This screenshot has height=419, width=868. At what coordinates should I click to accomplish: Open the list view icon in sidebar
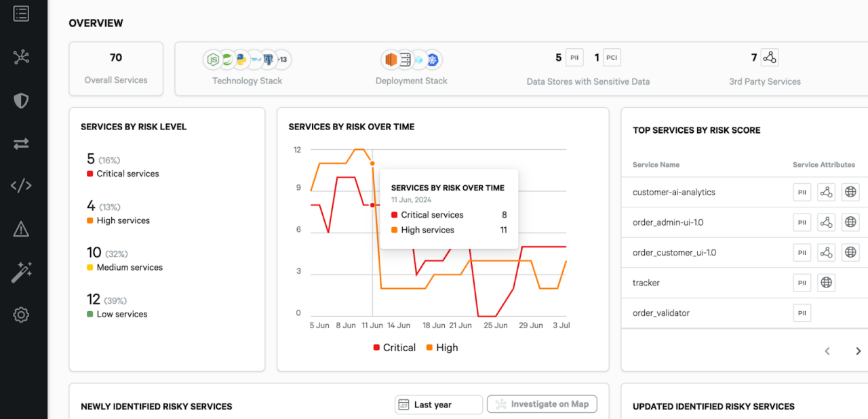(21, 14)
